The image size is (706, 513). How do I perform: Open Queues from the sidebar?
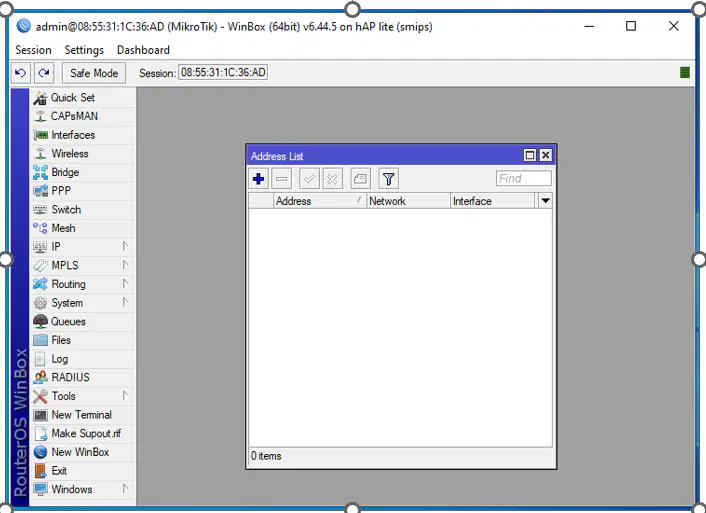coord(83,322)
